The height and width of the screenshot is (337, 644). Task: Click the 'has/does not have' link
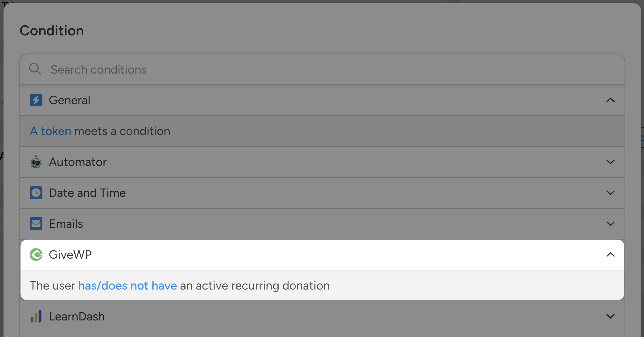pyautogui.click(x=128, y=286)
